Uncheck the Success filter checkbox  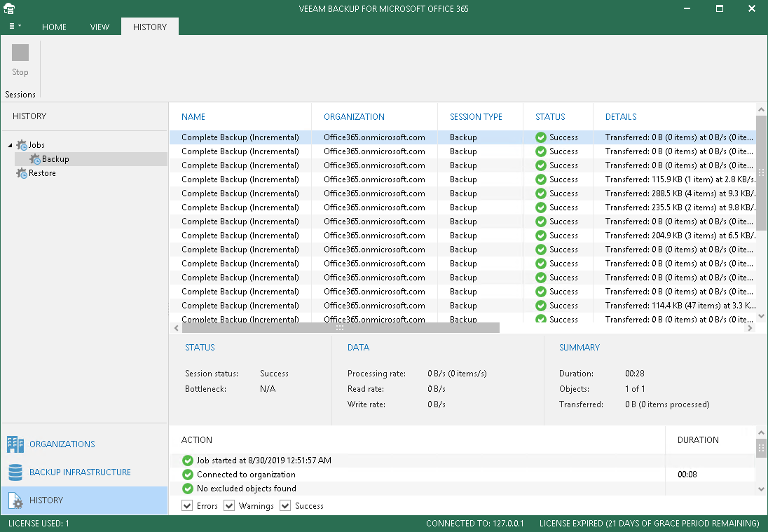click(285, 505)
